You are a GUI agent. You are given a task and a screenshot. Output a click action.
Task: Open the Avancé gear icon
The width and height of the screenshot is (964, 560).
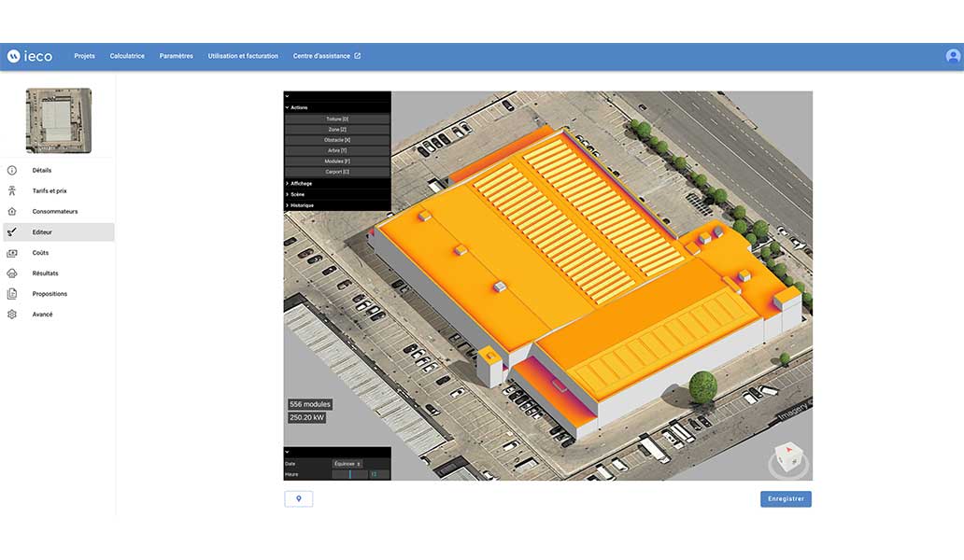[12, 315]
